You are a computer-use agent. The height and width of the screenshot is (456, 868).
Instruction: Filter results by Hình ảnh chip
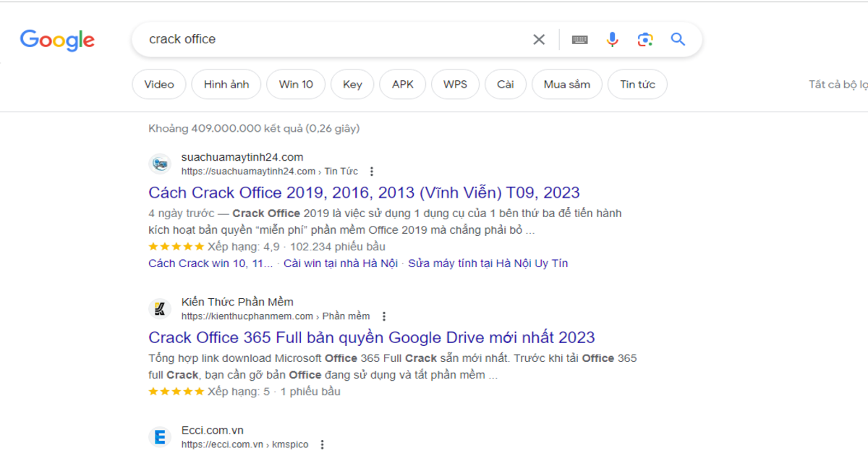(x=226, y=85)
